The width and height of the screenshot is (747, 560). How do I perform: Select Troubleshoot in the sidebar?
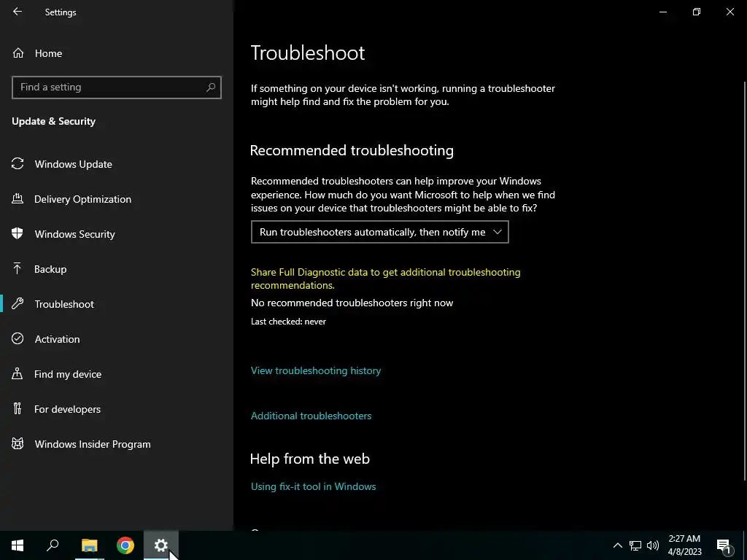coord(64,304)
